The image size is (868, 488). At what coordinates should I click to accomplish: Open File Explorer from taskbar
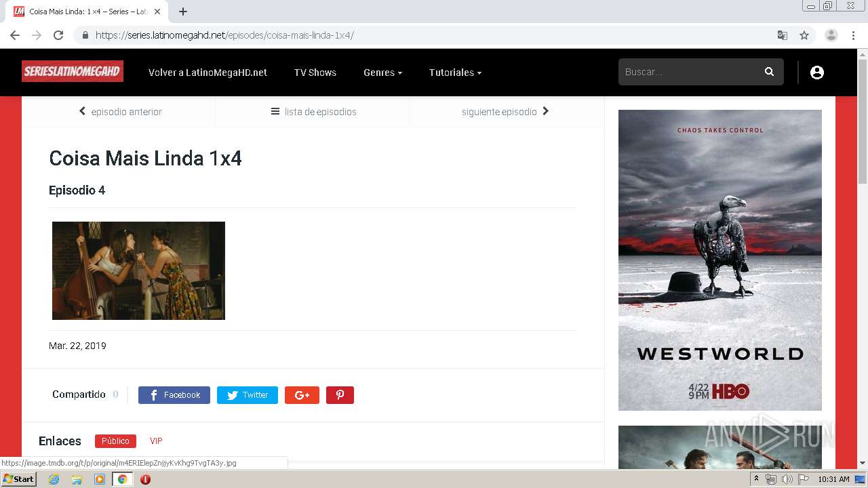[x=77, y=479]
